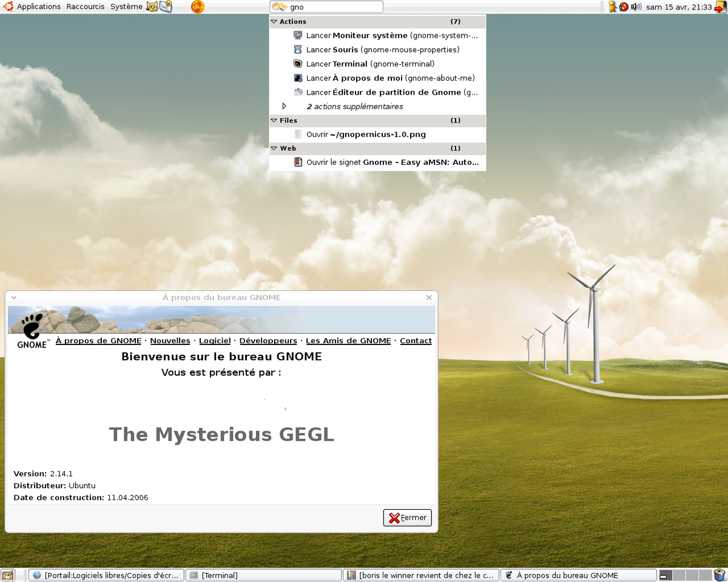
Task: Open the Logiciel link
Action: pyautogui.click(x=215, y=341)
